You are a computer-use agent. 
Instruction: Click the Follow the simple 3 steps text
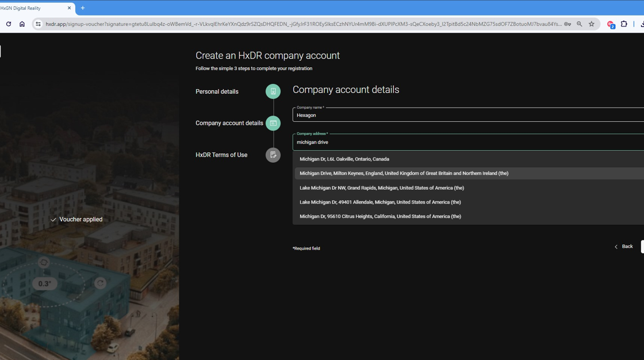pos(254,68)
